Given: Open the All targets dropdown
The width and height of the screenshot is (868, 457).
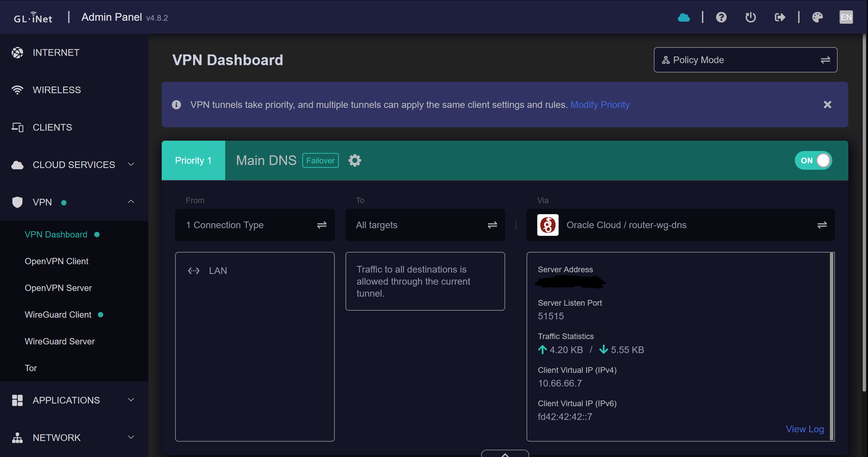Looking at the screenshot, I should point(425,225).
